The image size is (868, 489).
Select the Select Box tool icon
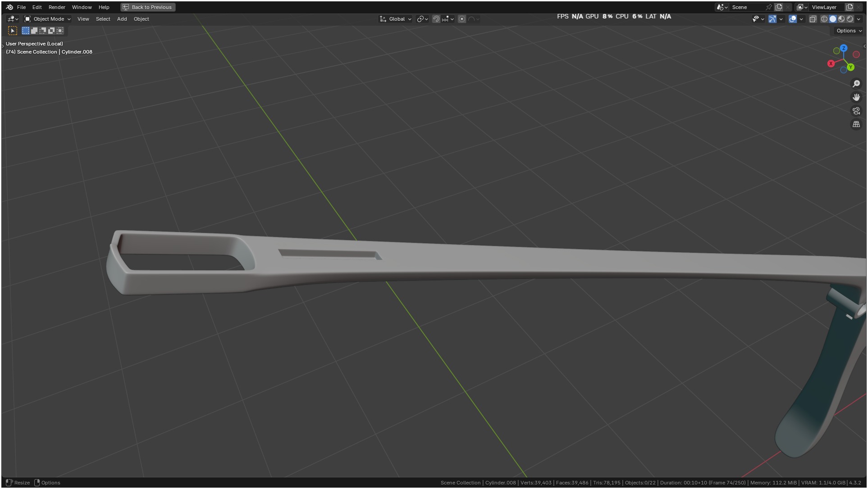(x=13, y=31)
